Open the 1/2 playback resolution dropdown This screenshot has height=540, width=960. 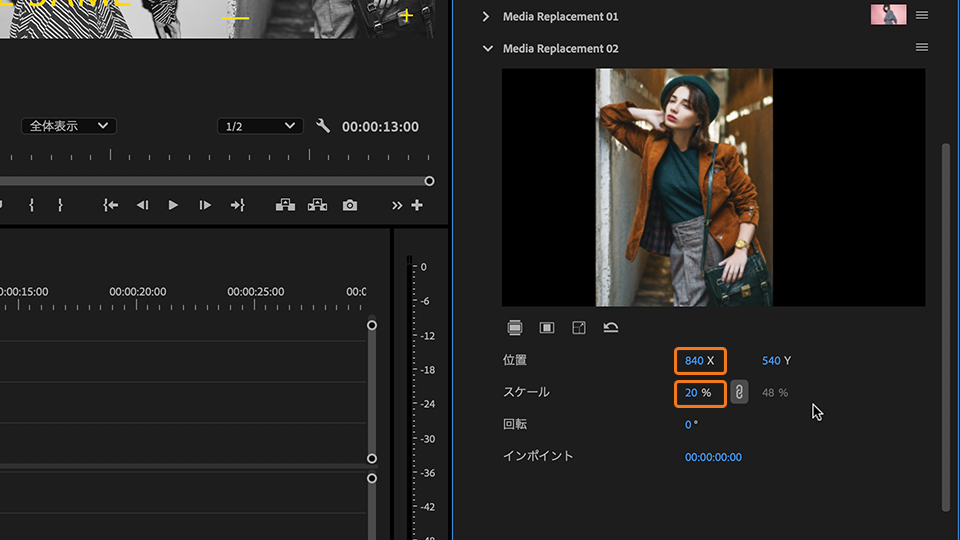click(x=260, y=126)
